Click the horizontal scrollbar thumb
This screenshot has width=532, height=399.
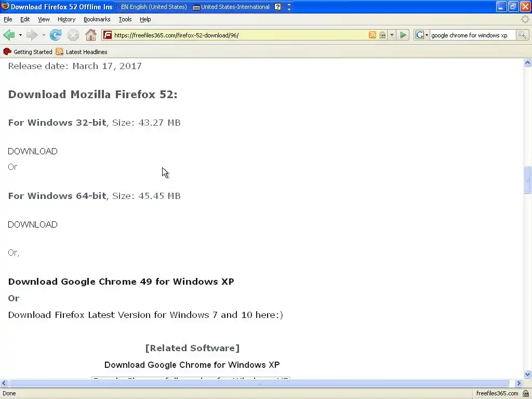259,383
